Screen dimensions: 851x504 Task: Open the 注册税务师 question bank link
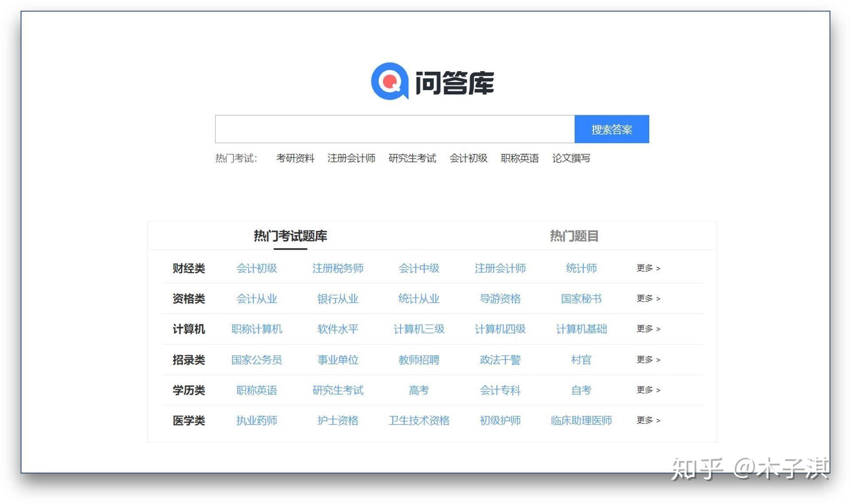click(338, 268)
